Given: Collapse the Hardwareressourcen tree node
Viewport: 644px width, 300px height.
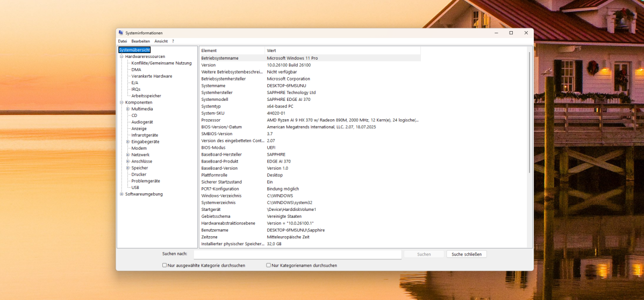Looking at the screenshot, I should point(121,56).
